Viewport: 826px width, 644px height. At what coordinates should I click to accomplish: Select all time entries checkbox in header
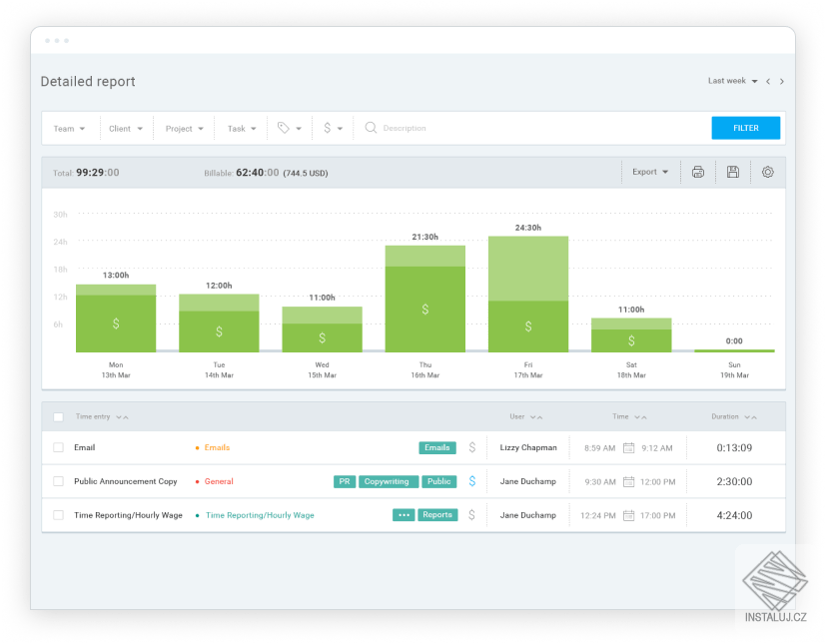click(58, 416)
